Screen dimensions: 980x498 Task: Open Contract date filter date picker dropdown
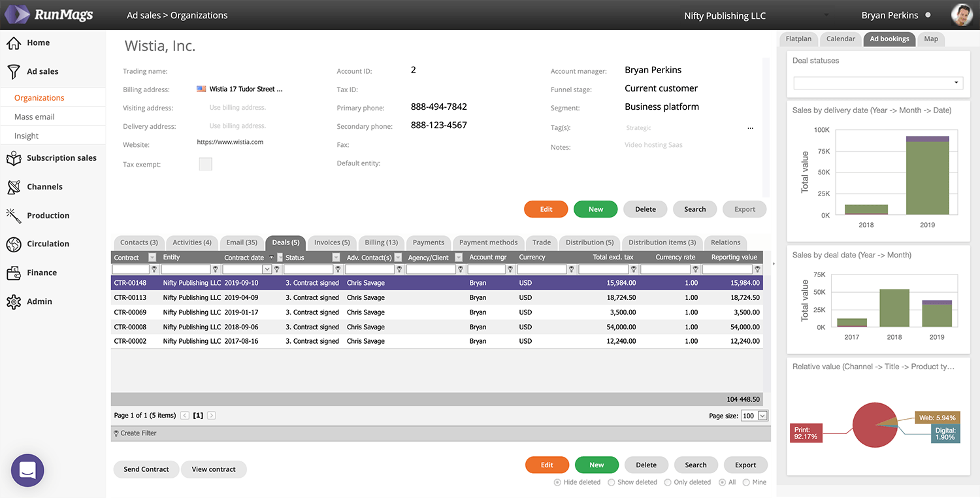click(267, 269)
